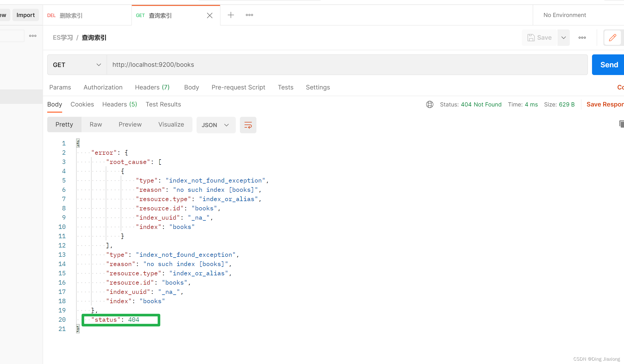Switch to Pretty view
The image size is (624, 364).
[x=64, y=125]
